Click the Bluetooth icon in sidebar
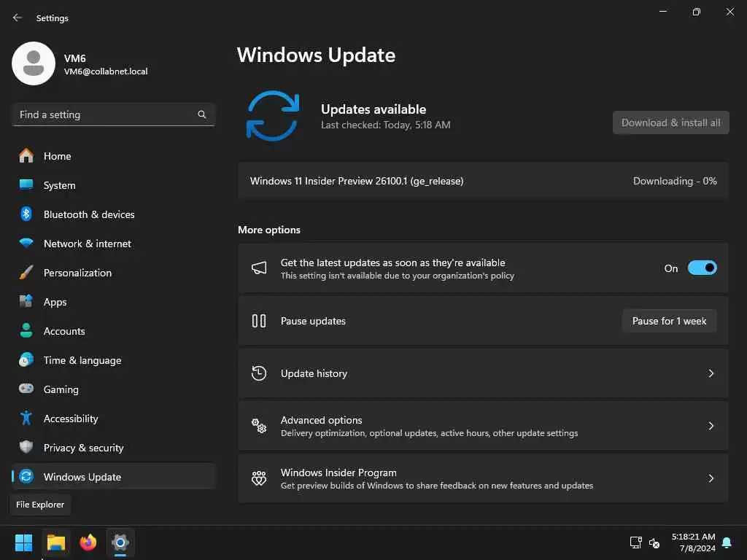Image resolution: width=747 pixels, height=560 pixels. click(26, 214)
